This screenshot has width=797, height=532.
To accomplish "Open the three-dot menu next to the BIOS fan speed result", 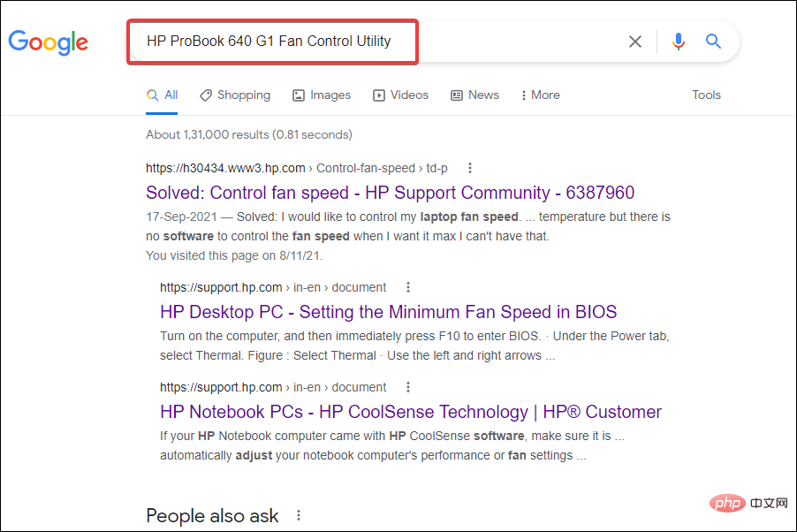I will (407, 286).
